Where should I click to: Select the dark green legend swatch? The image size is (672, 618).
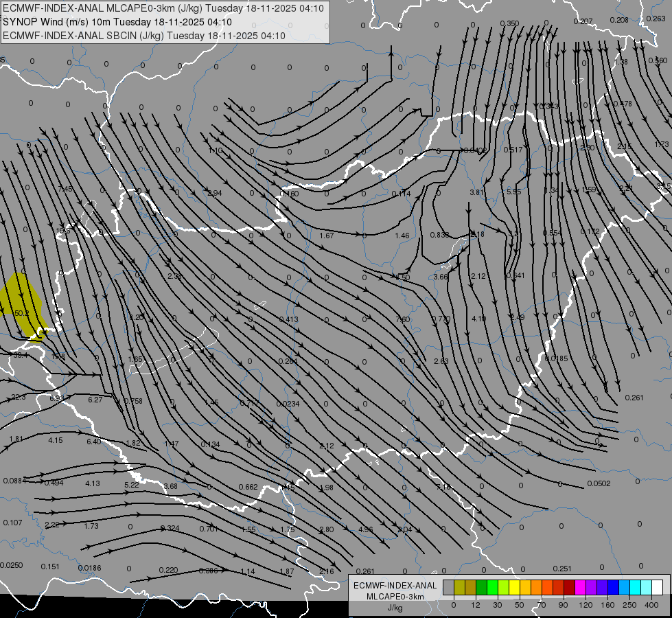[x=482, y=587]
